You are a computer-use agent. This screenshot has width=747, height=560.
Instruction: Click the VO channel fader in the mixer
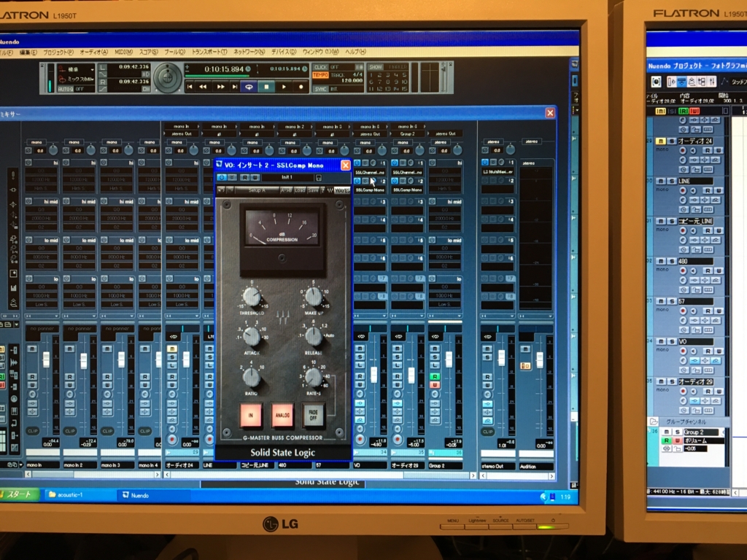374,374
